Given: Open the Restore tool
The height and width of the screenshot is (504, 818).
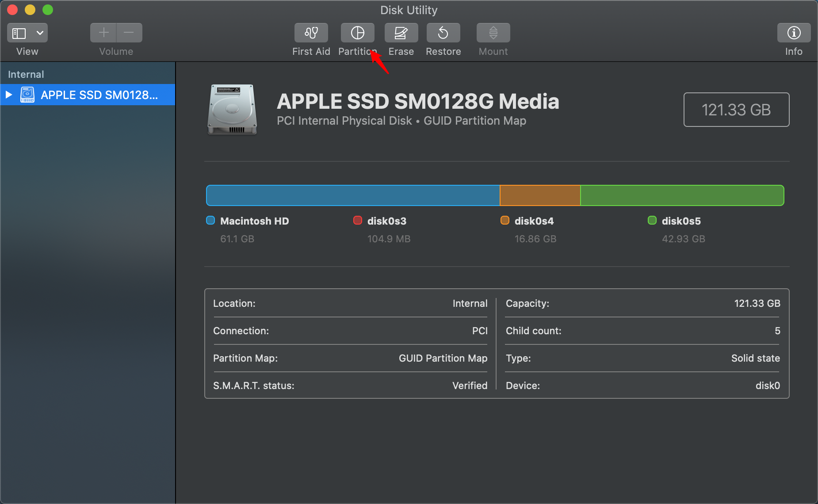Looking at the screenshot, I should [x=443, y=33].
